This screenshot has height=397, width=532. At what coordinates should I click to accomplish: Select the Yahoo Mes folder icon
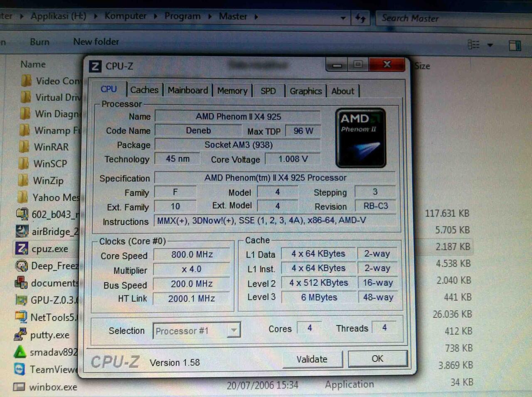coord(23,197)
